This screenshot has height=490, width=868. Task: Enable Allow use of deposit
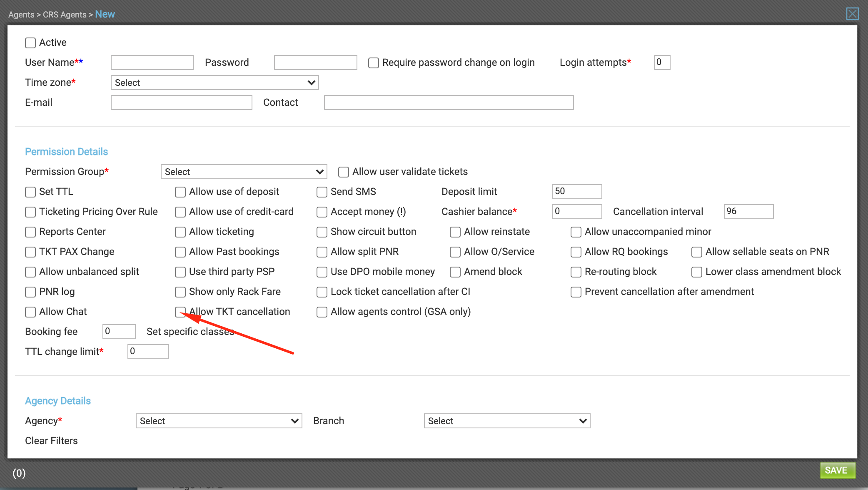180,192
